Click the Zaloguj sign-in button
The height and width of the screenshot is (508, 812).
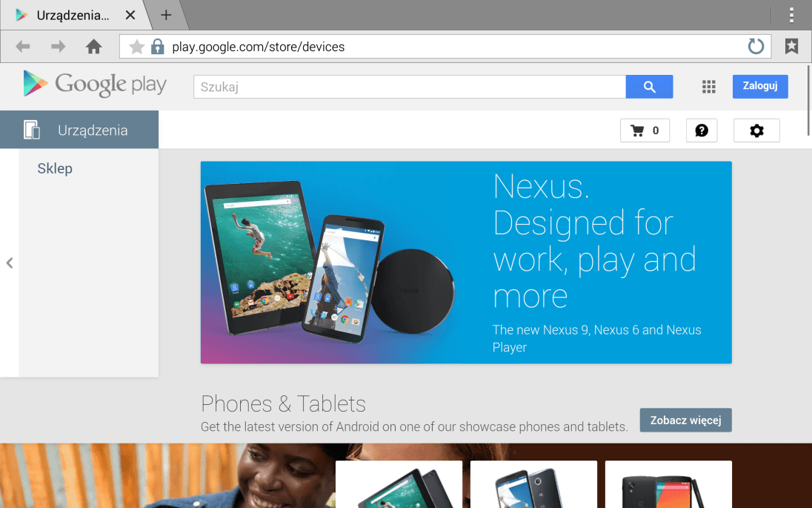pyautogui.click(x=760, y=87)
